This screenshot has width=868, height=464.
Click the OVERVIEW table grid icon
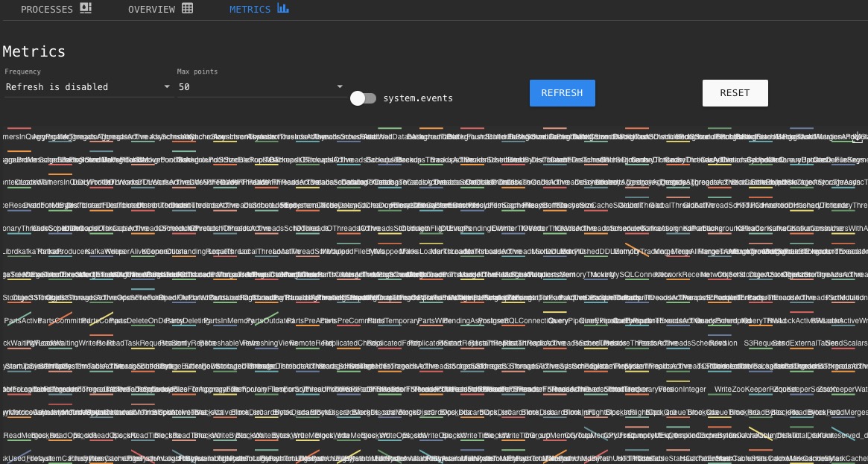[187, 7]
